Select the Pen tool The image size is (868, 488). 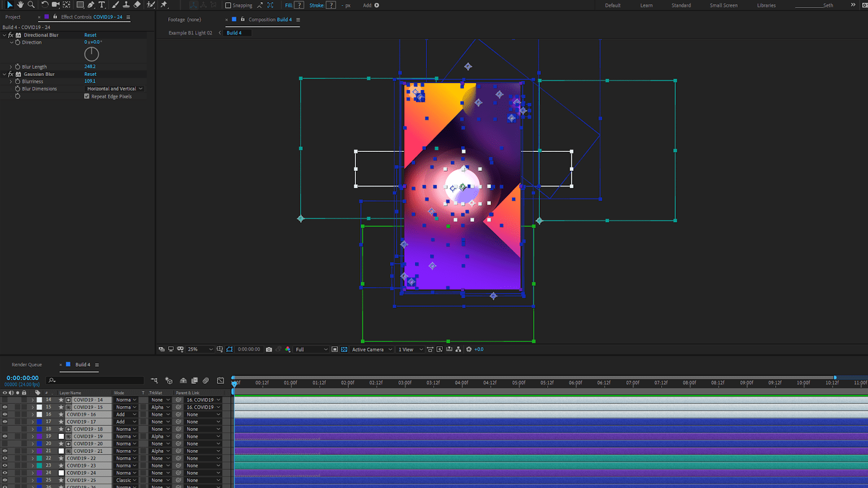(x=91, y=5)
